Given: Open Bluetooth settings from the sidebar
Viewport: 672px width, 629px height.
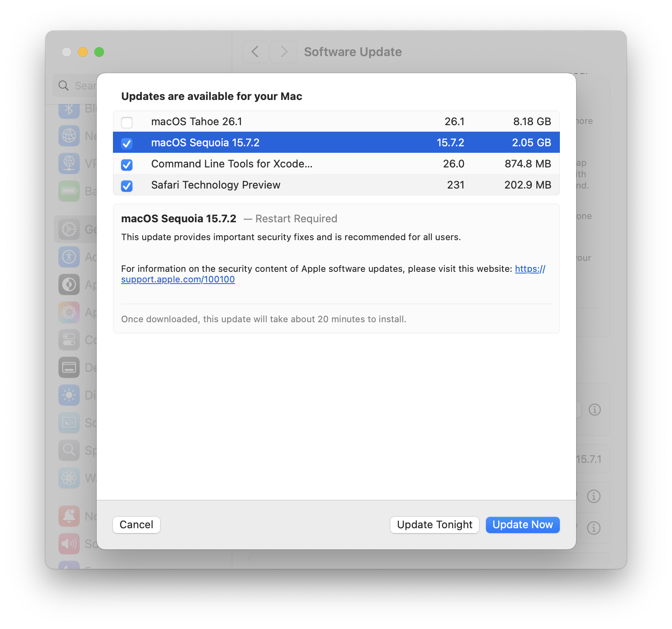Looking at the screenshot, I should click(69, 109).
